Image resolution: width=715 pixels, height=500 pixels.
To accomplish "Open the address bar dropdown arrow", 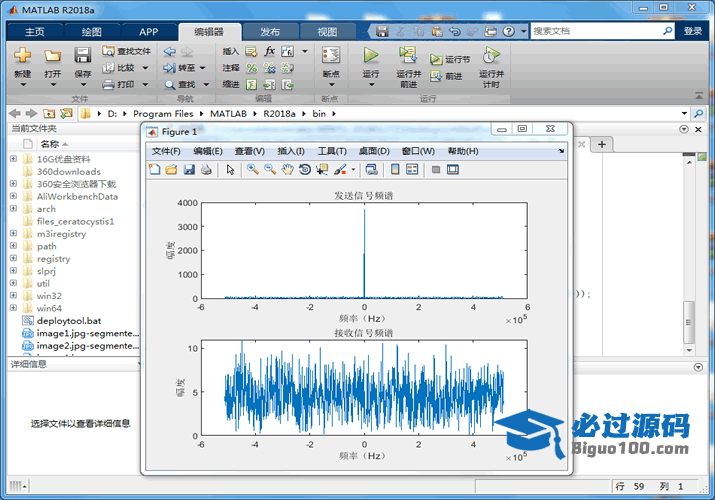I will 684,113.
